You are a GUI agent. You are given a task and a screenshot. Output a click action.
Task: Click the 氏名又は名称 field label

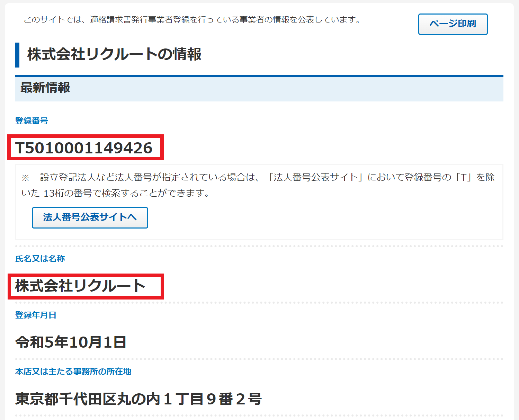coord(40,259)
